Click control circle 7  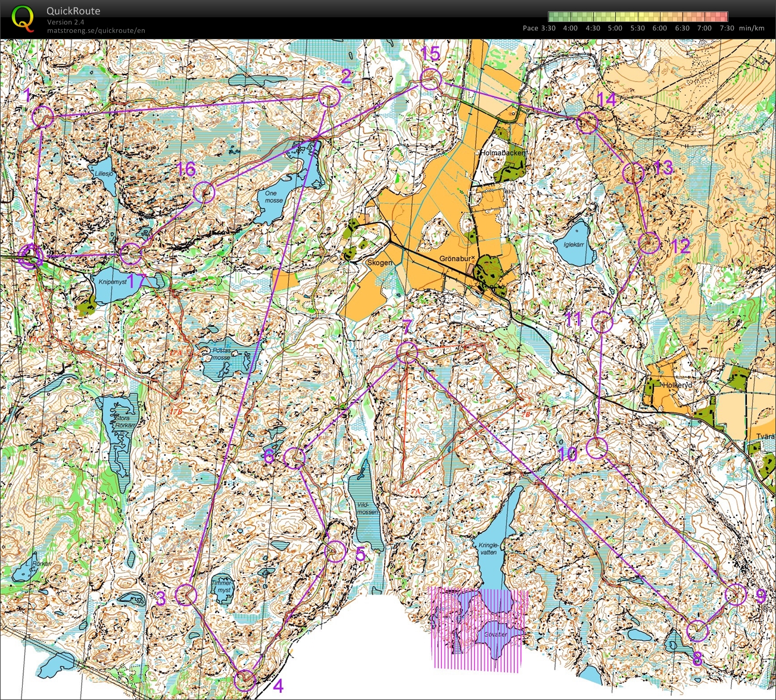(x=407, y=352)
